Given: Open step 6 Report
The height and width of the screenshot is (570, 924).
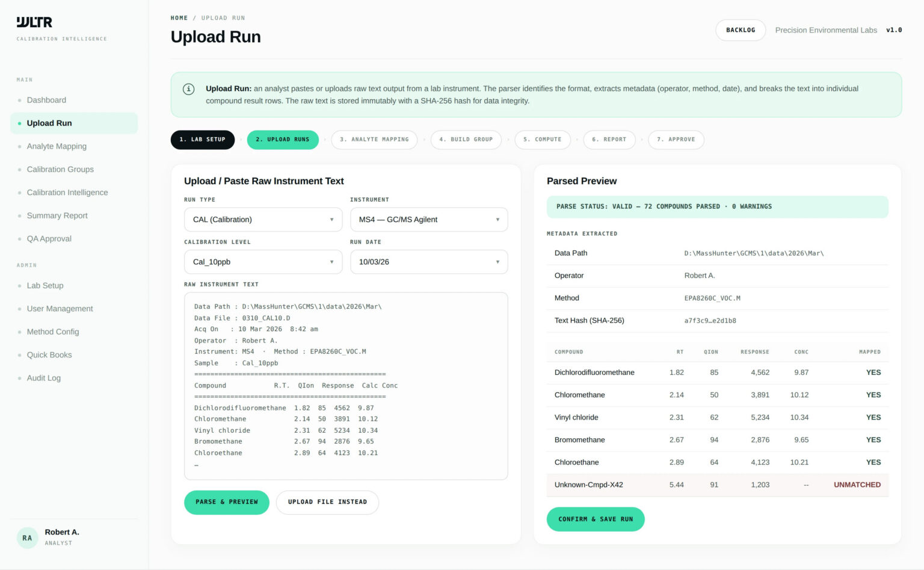Looking at the screenshot, I should pyautogui.click(x=609, y=140).
